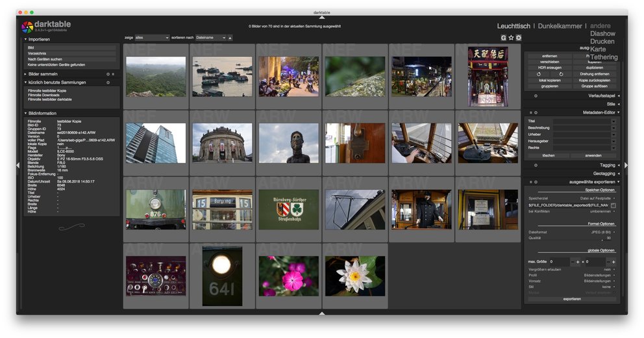Flip the sort direction arrow next to Dateiname
Viewport: 644px width, 338px height.
(230, 38)
